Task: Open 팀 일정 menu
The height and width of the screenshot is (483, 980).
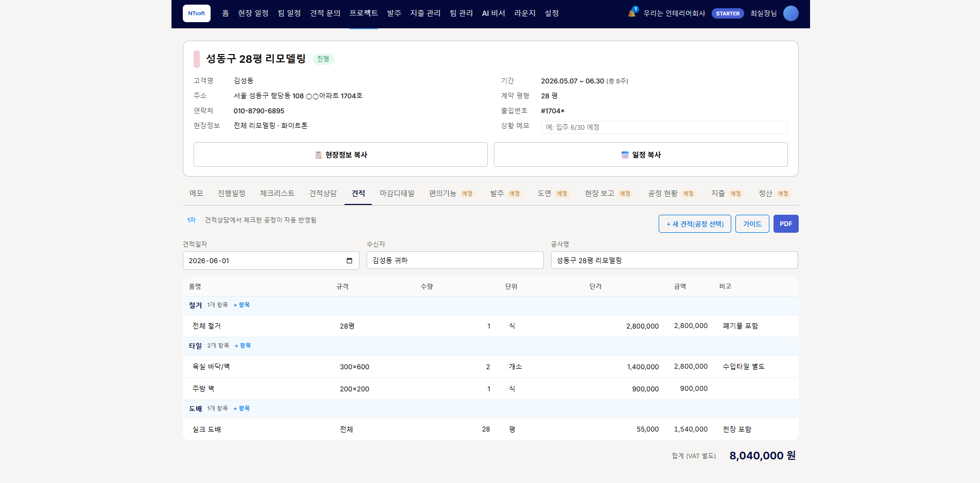Action: coord(289,13)
